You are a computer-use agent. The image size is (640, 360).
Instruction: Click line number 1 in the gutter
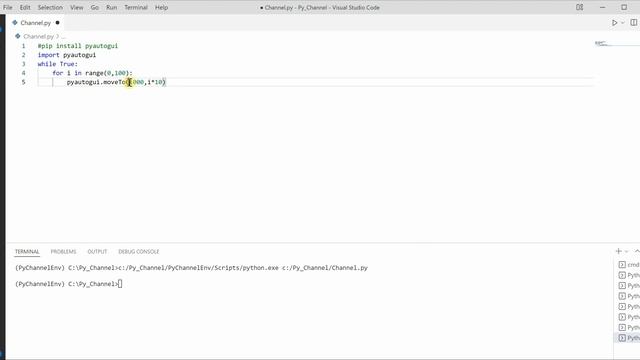click(23, 46)
